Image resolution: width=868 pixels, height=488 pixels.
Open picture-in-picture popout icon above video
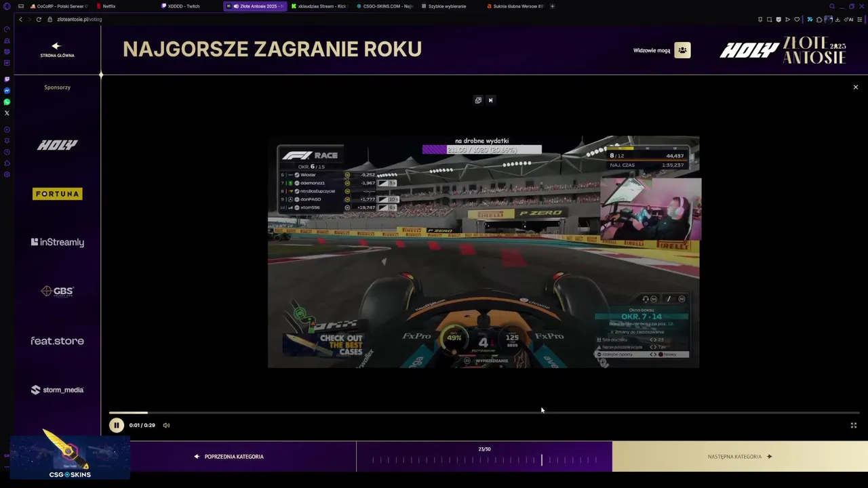click(x=478, y=100)
